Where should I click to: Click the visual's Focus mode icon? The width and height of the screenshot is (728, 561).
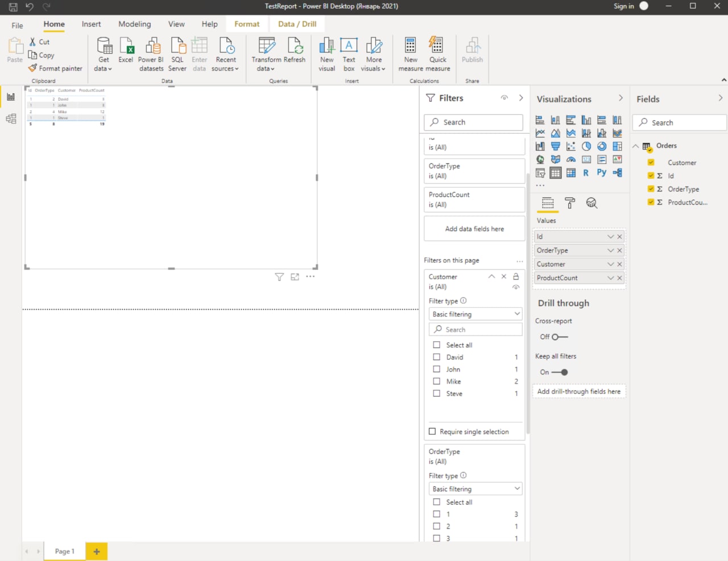pos(295,277)
